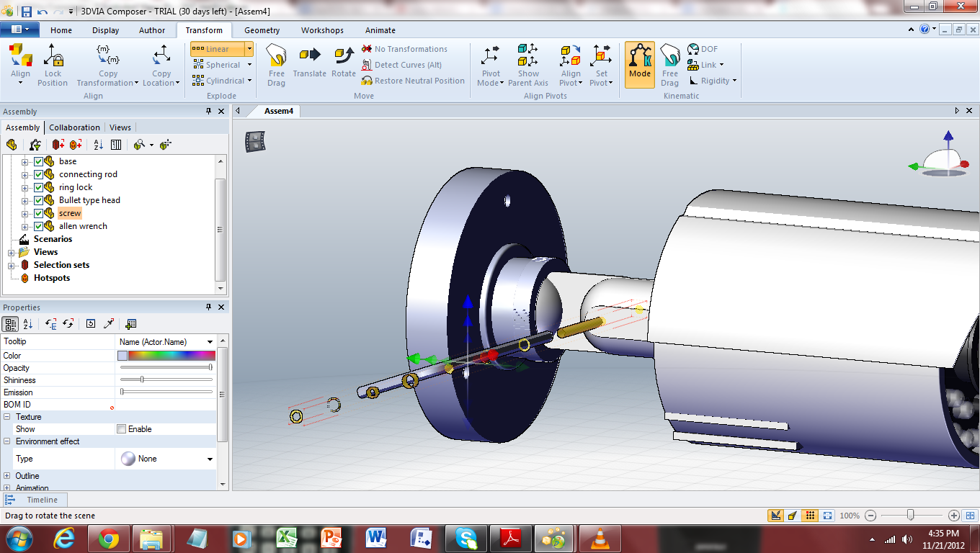Click the Align tool in ribbon

pos(21,65)
